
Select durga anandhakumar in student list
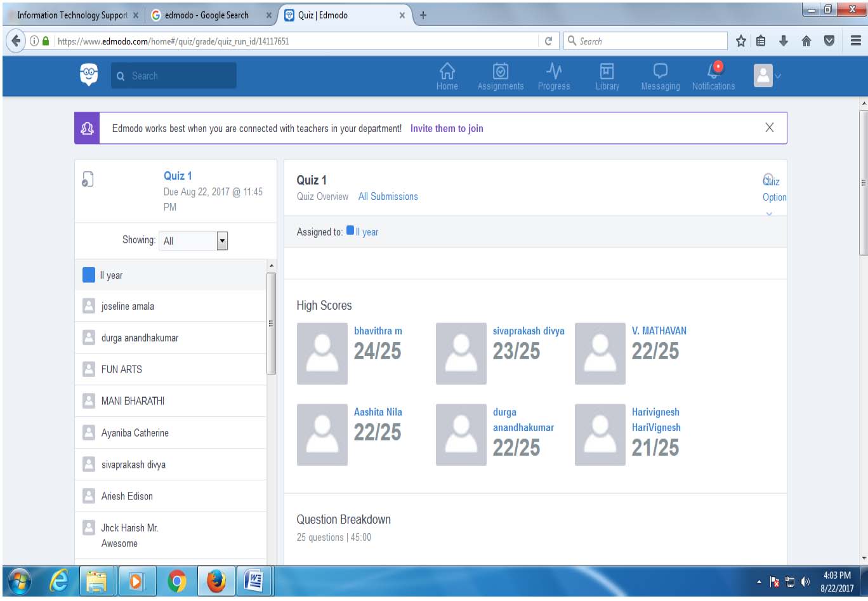pyautogui.click(x=170, y=338)
